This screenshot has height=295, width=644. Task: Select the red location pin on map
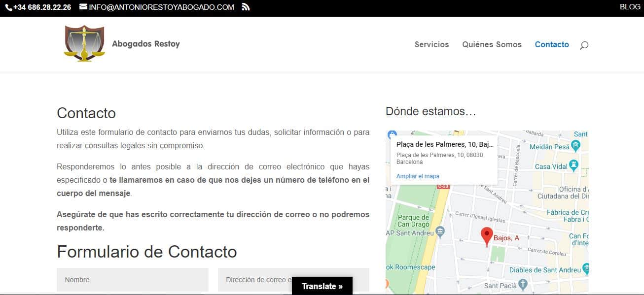(x=487, y=236)
